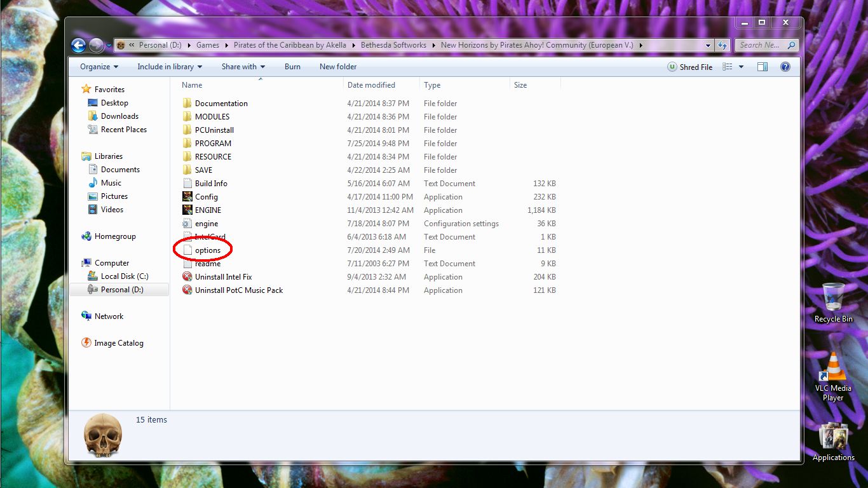Open the address bar history dropdown
The image size is (868, 488).
[x=708, y=45]
